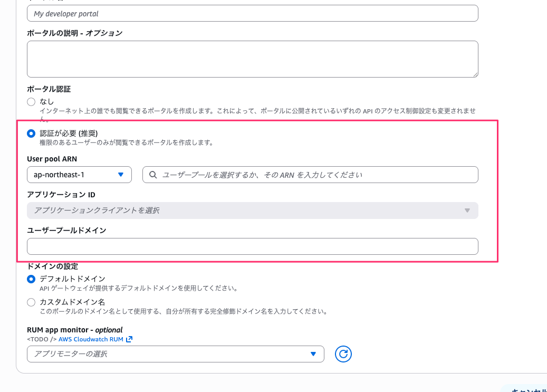Viewport: 547px width, 392px height.
Task: Click the blue arrow on アプリモニターの選択 field
Action: 313,354
